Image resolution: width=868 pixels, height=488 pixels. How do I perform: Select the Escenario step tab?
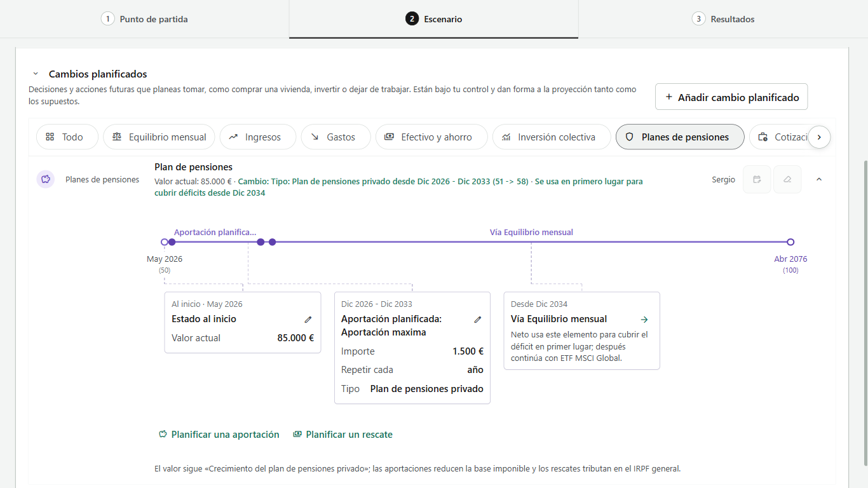pyautogui.click(x=433, y=19)
